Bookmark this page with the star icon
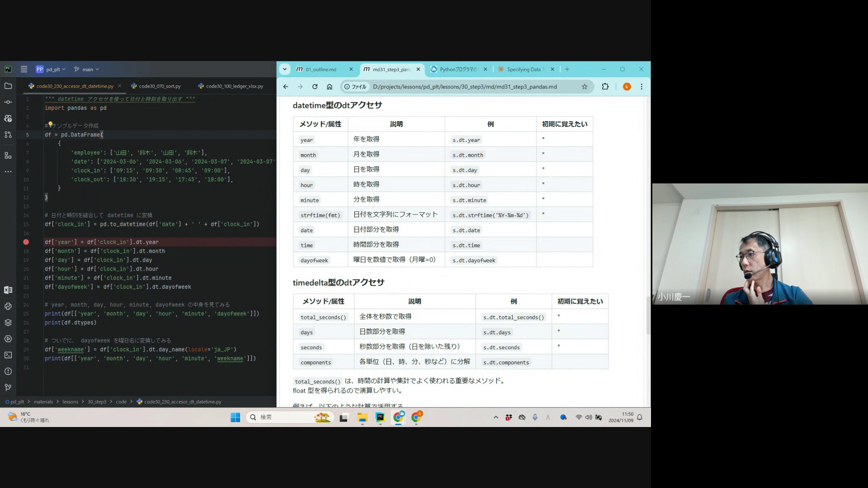Screen dimensions: 868x488 tap(585, 87)
